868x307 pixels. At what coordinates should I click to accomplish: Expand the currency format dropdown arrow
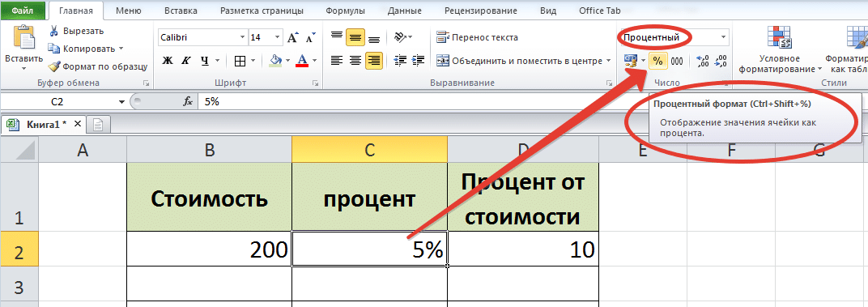643,61
